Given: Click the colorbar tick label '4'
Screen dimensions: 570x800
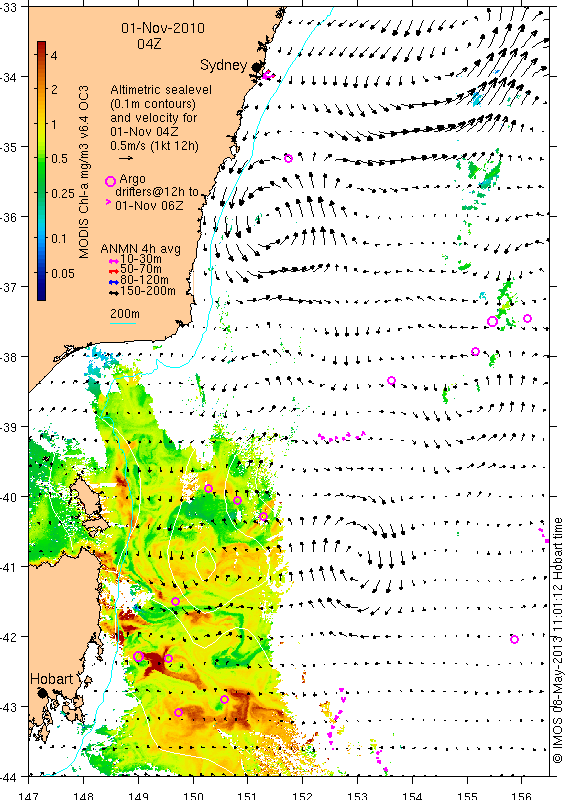Looking at the screenshot, I should coord(54,55).
